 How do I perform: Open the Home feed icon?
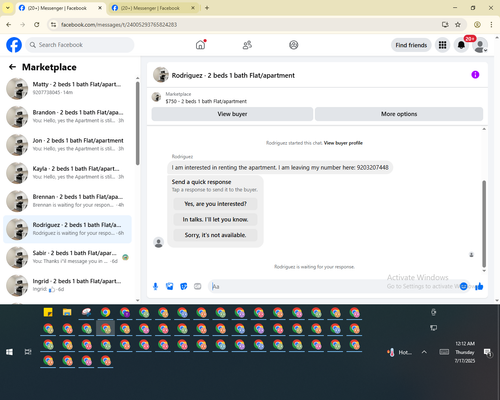[x=201, y=45]
